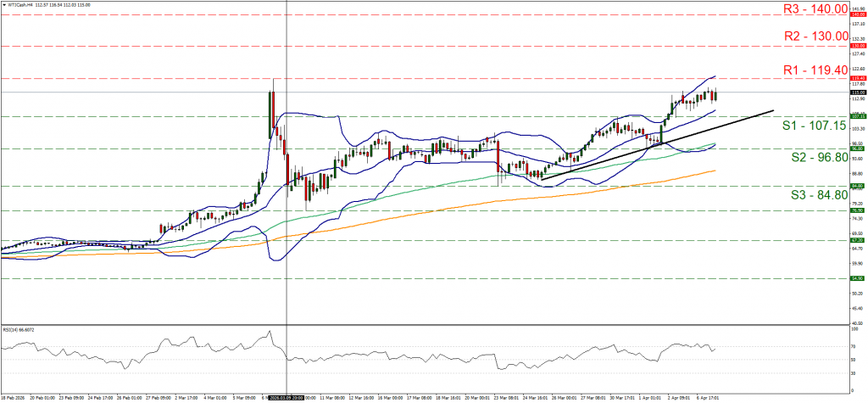The width and height of the screenshot is (868, 403).
Task: Click the WTICash,H4 chart title text
Action: (20, 4)
